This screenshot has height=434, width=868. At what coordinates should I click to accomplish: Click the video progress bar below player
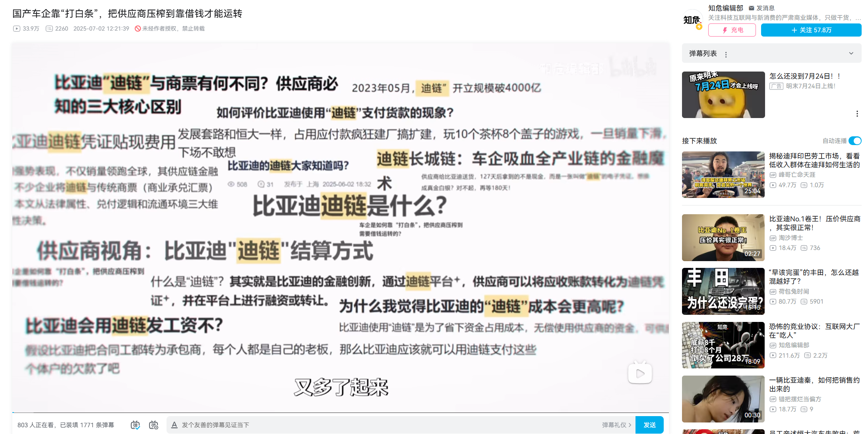pyautogui.click(x=340, y=413)
